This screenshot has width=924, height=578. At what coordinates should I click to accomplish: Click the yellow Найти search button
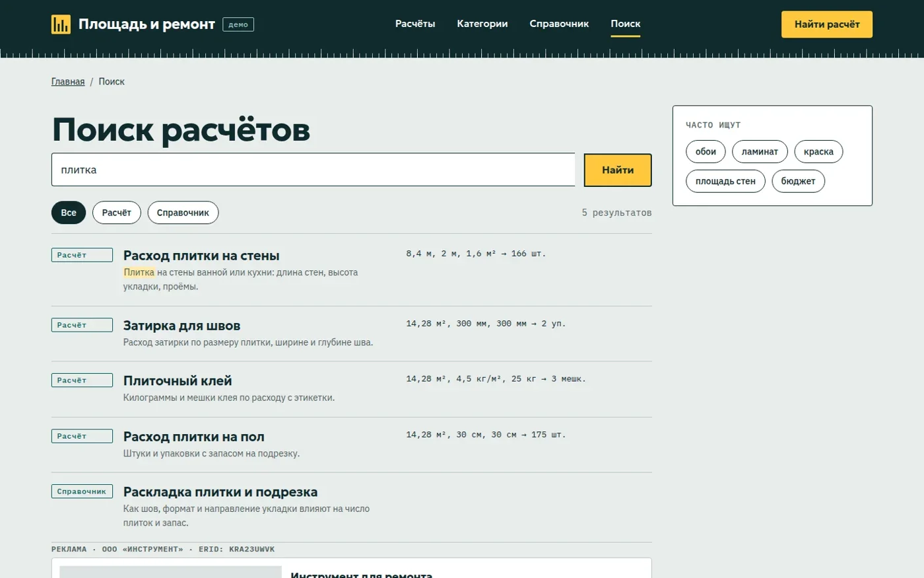(x=618, y=170)
